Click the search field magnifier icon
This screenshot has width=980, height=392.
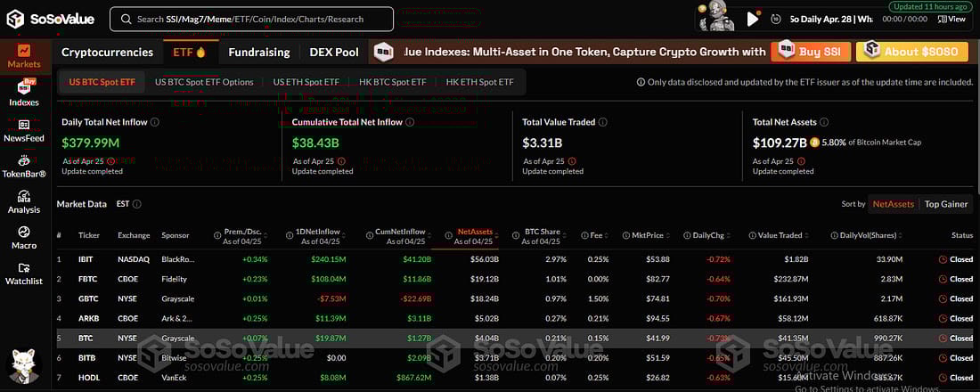coord(127,20)
